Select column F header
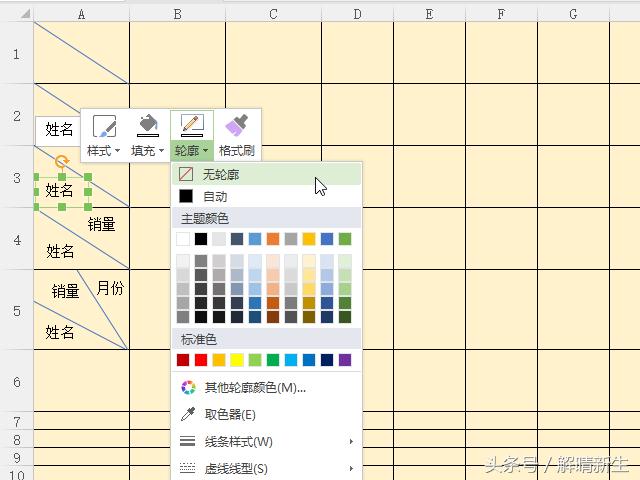Screen dimensions: 640x480 pos(501,15)
